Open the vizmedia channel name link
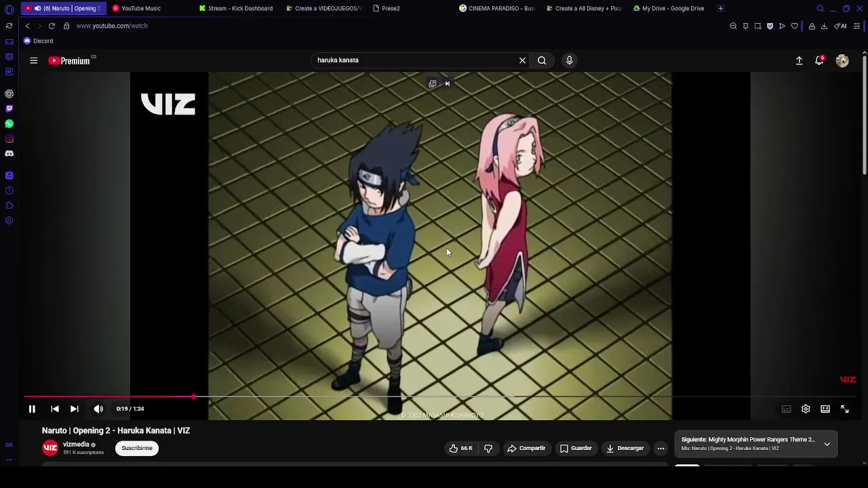 (x=76, y=445)
